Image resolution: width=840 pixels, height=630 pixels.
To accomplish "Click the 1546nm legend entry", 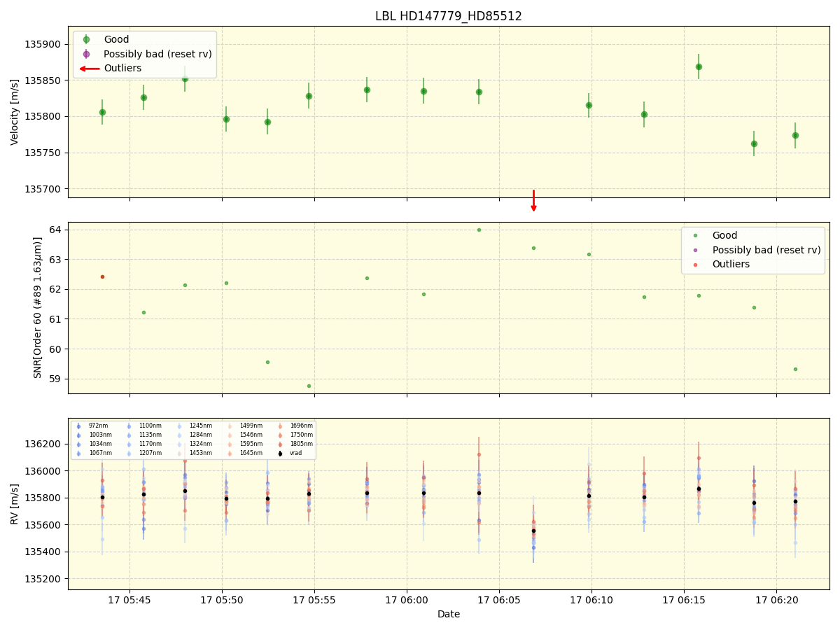I will click(x=245, y=435).
